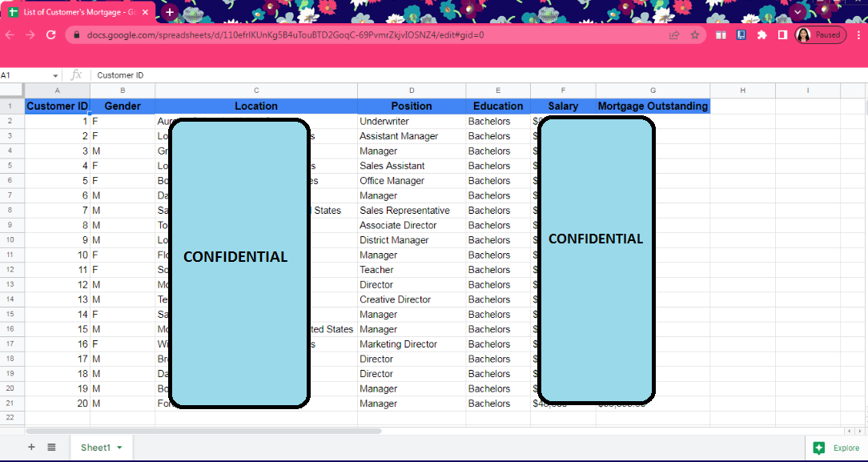Click the A1 name box

pos(25,75)
